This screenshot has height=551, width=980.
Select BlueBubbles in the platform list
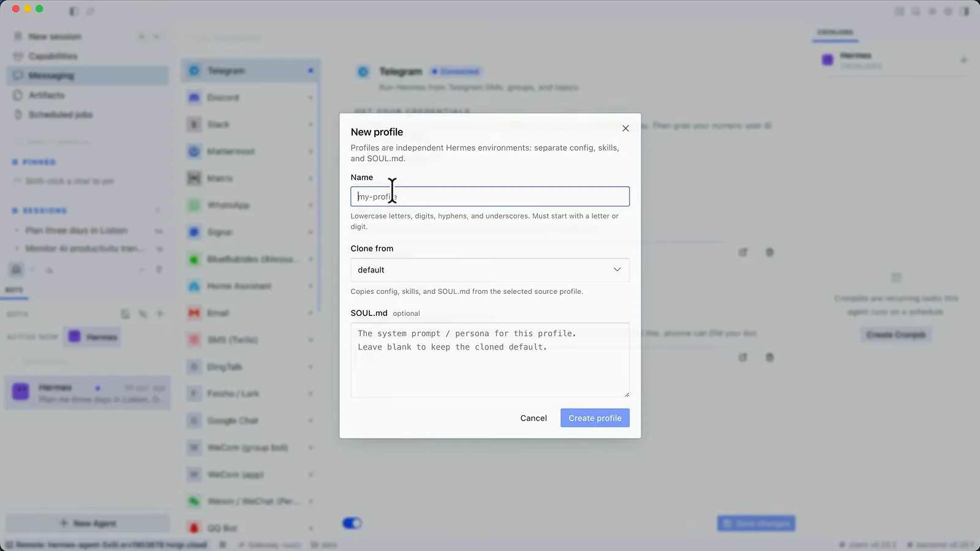(251, 259)
